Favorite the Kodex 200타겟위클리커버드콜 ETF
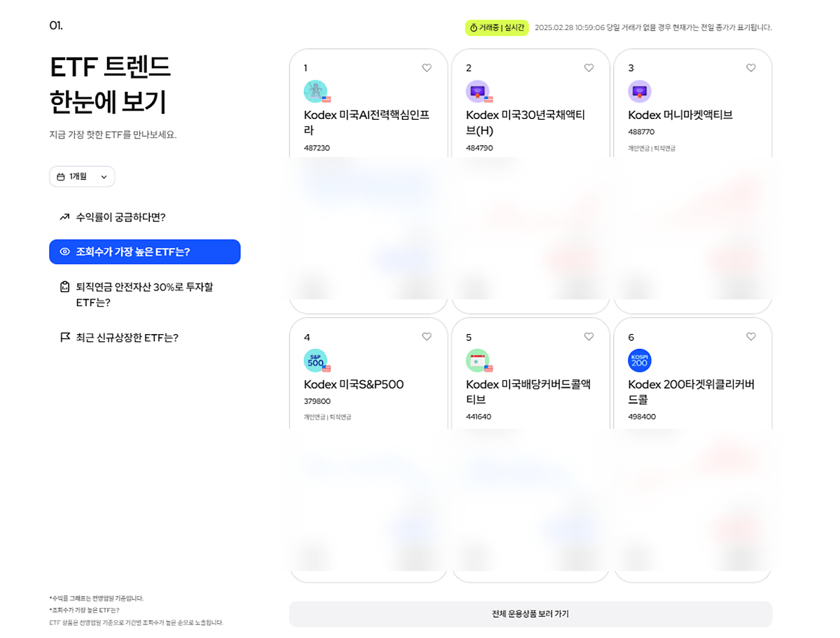840x638 pixels. click(x=751, y=337)
